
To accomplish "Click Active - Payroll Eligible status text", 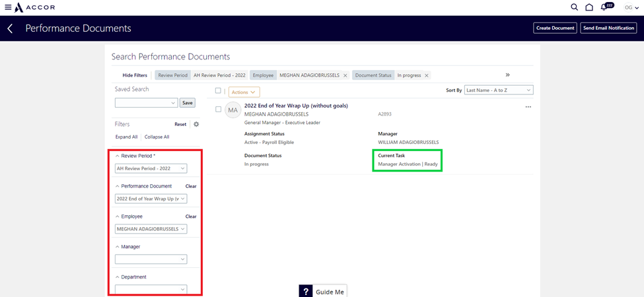I will pos(269,143).
